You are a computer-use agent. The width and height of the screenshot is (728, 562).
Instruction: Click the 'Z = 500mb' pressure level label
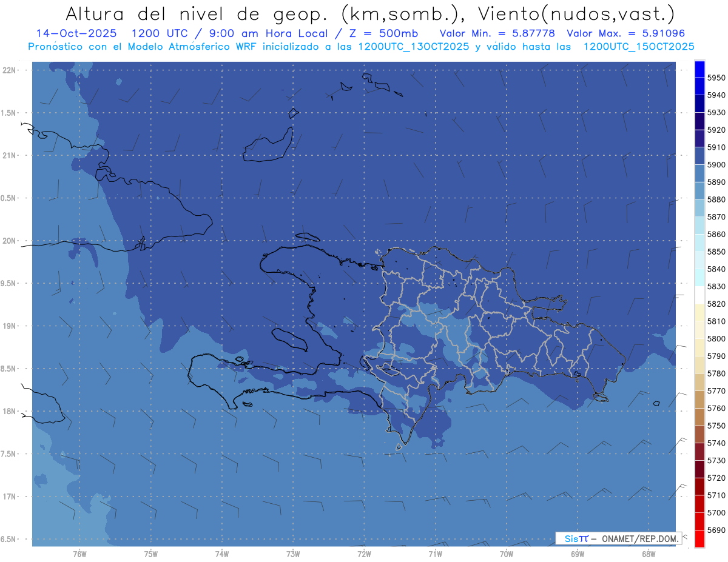383,33
